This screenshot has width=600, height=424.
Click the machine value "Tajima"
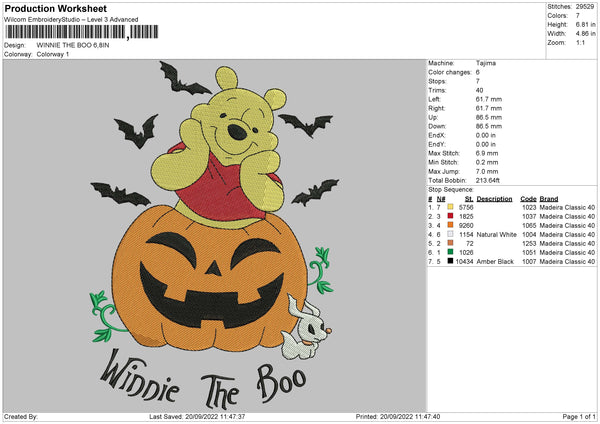pyautogui.click(x=486, y=63)
